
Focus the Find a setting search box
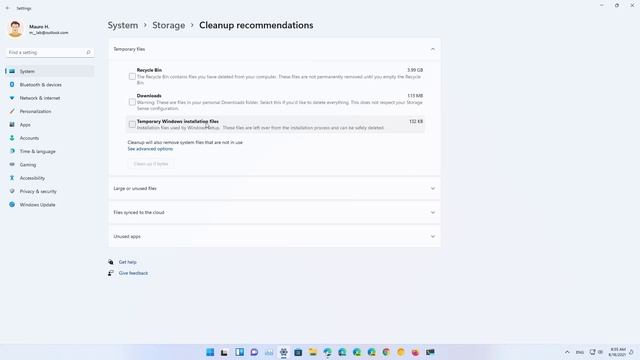coord(50,52)
